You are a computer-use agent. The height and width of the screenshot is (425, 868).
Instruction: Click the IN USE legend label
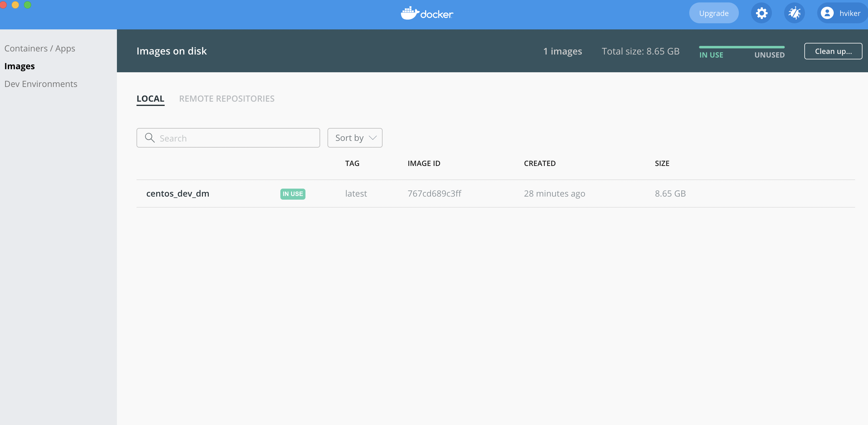(x=711, y=55)
